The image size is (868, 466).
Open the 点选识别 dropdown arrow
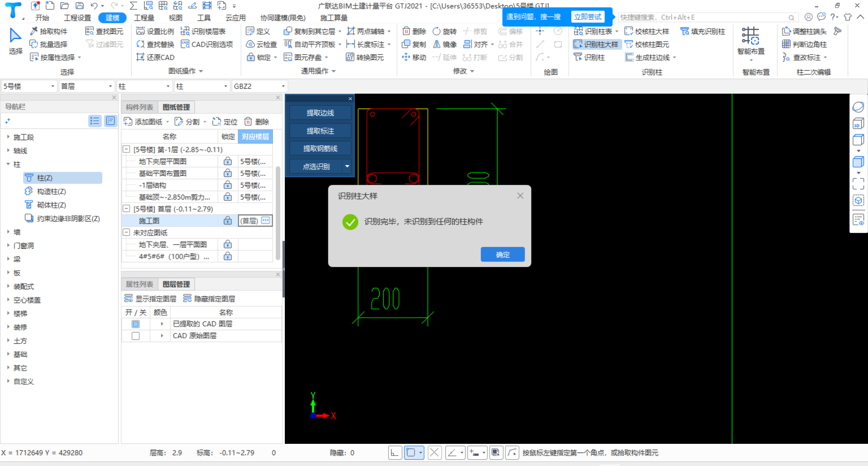347,166
